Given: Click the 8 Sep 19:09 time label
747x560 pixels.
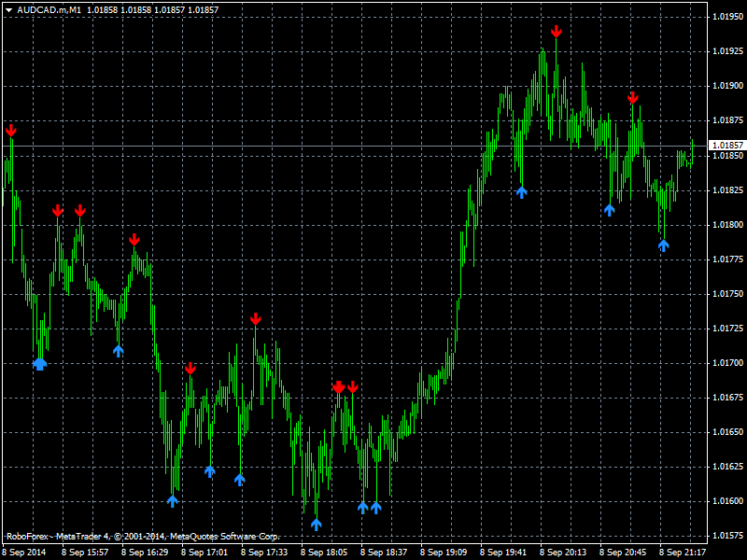Looking at the screenshot, I should pyautogui.click(x=444, y=553).
